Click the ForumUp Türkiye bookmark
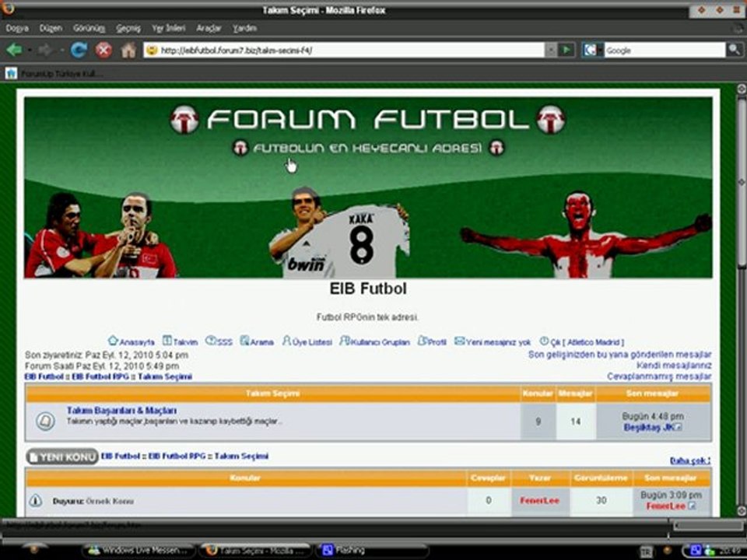 pyautogui.click(x=54, y=73)
